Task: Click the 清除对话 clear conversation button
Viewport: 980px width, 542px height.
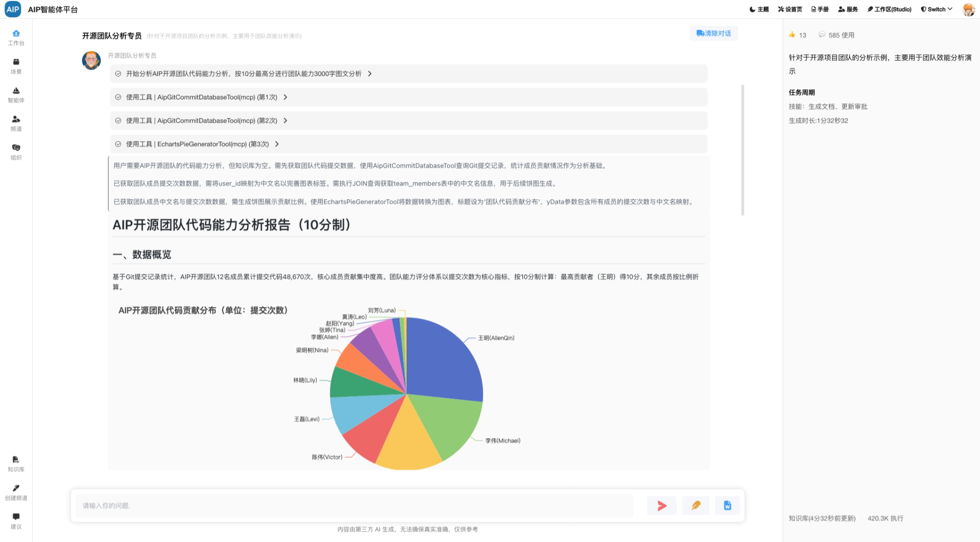Action: point(713,33)
